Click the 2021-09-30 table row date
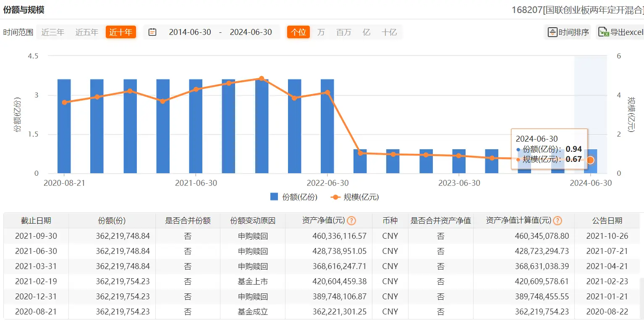The height and width of the screenshot is (322, 644). click(x=36, y=236)
